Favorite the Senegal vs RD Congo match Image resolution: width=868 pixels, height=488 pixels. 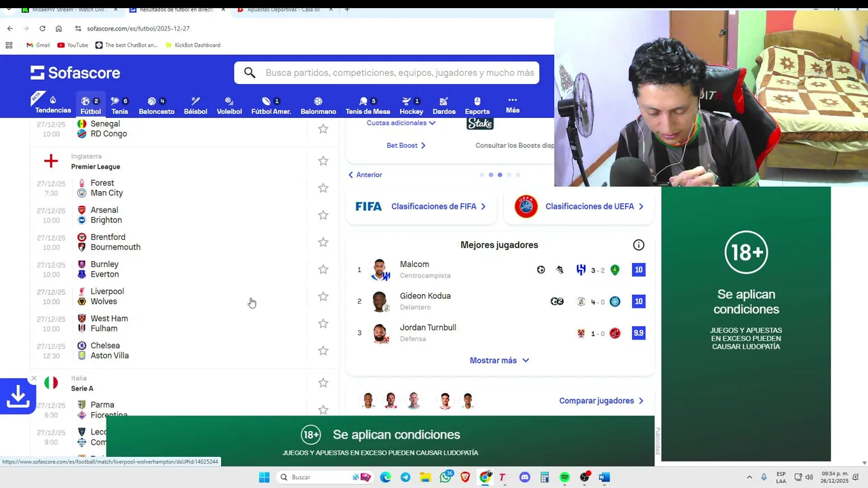(x=323, y=129)
